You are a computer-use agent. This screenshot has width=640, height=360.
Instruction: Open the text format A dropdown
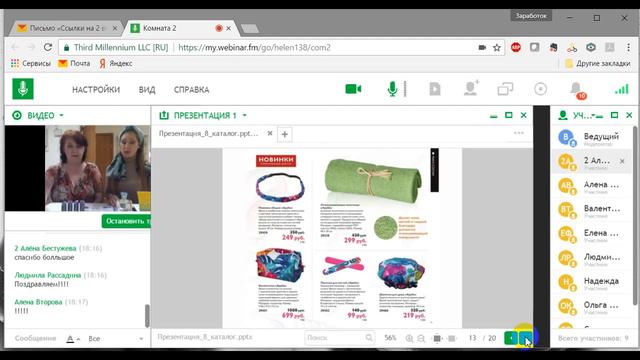[x=73, y=339]
